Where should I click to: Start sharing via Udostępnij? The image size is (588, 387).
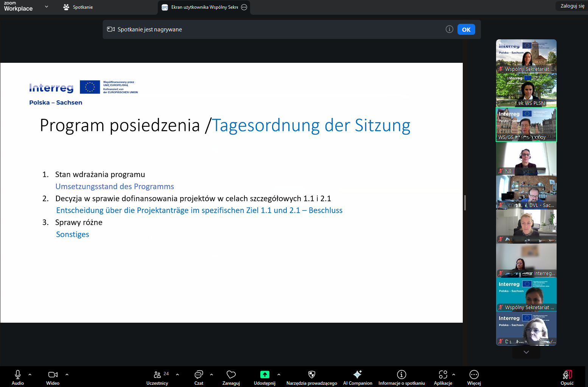tap(264, 377)
